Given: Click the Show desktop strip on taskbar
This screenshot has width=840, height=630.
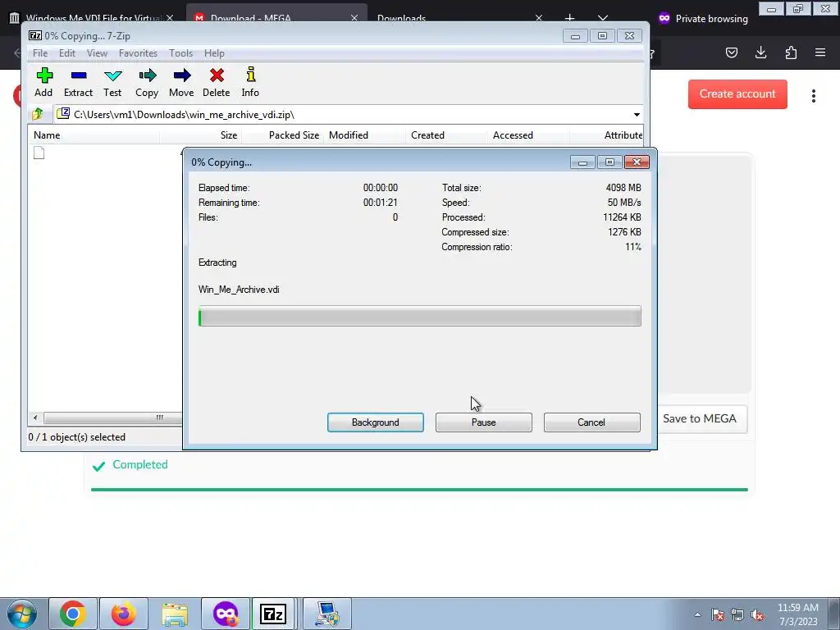Looking at the screenshot, I should pos(834,614).
